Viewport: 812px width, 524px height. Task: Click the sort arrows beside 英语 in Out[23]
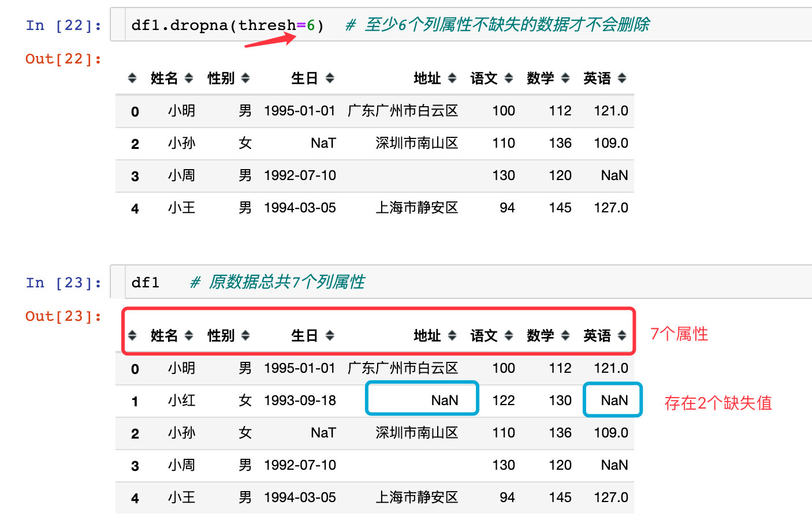[x=622, y=335]
